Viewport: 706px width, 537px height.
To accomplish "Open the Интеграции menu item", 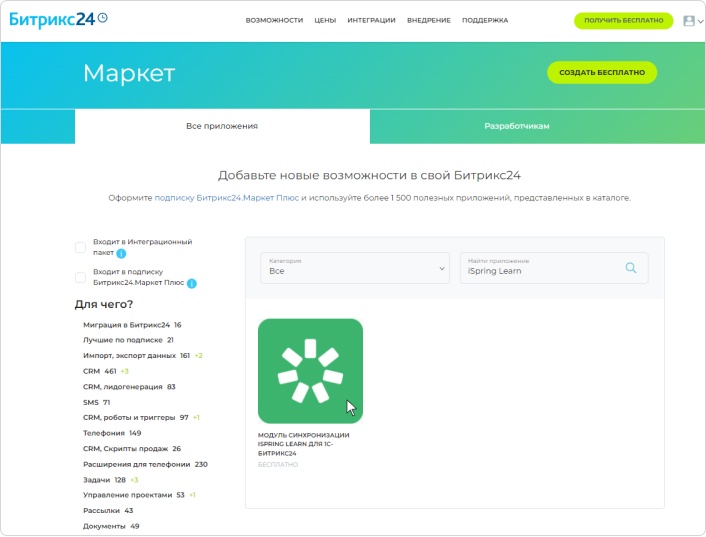I will 371,20.
